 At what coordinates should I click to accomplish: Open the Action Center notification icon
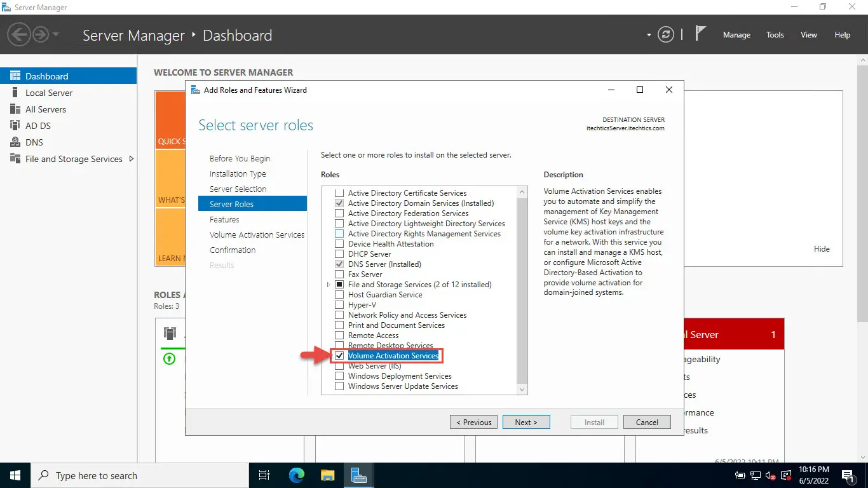(x=848, y=475)
